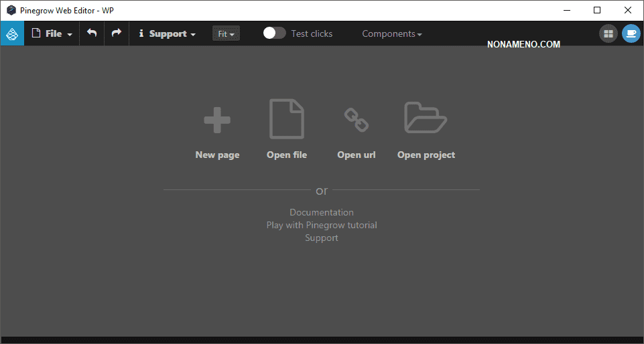
Task: Open the grid layout view icon
Action: point(608,33)
